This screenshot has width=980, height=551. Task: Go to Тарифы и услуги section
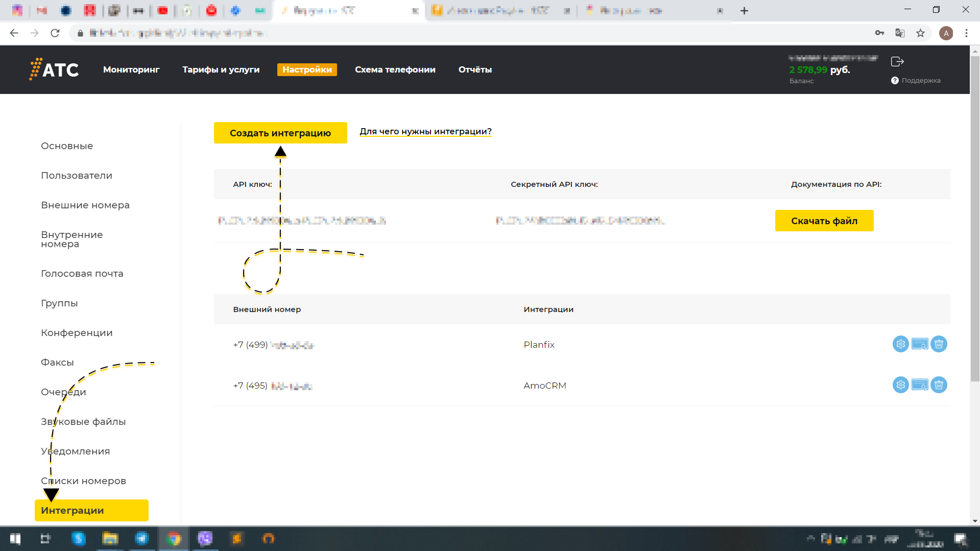pos(221,69)
